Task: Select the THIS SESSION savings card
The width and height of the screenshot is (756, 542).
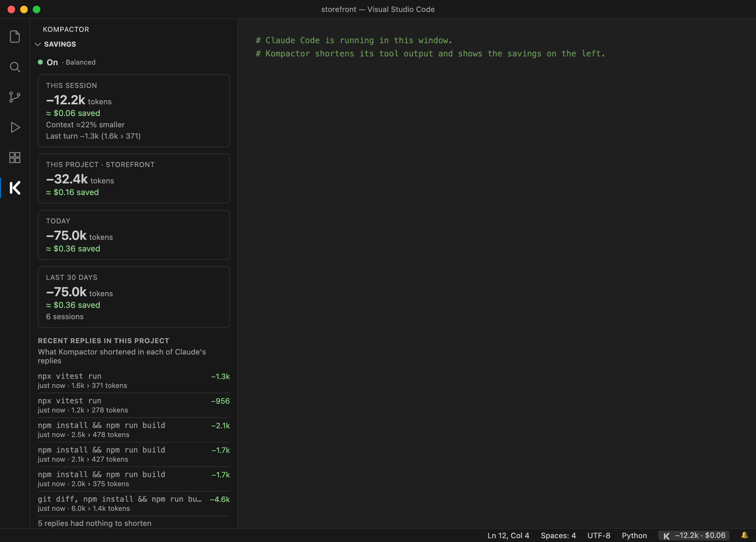Action: pos(134,111)
